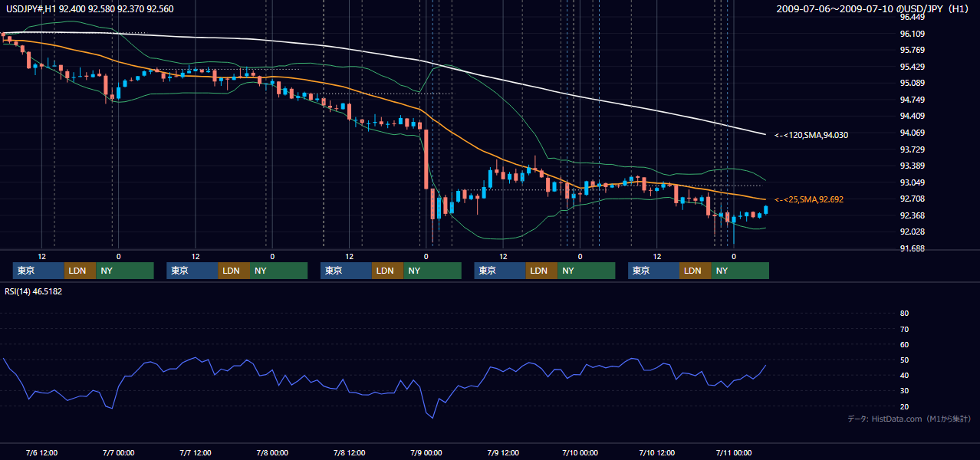Screen dimensions: 980x460
Task: Select the LDN session box for July 7
Action: pyautogui.click(x=233, y=271)
